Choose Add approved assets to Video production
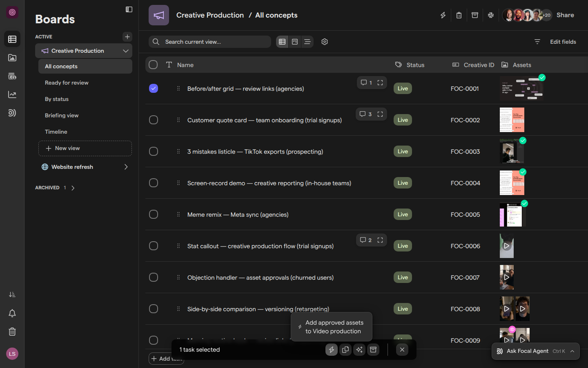This screenshot has height=368, width=588. tap(332, 327)
